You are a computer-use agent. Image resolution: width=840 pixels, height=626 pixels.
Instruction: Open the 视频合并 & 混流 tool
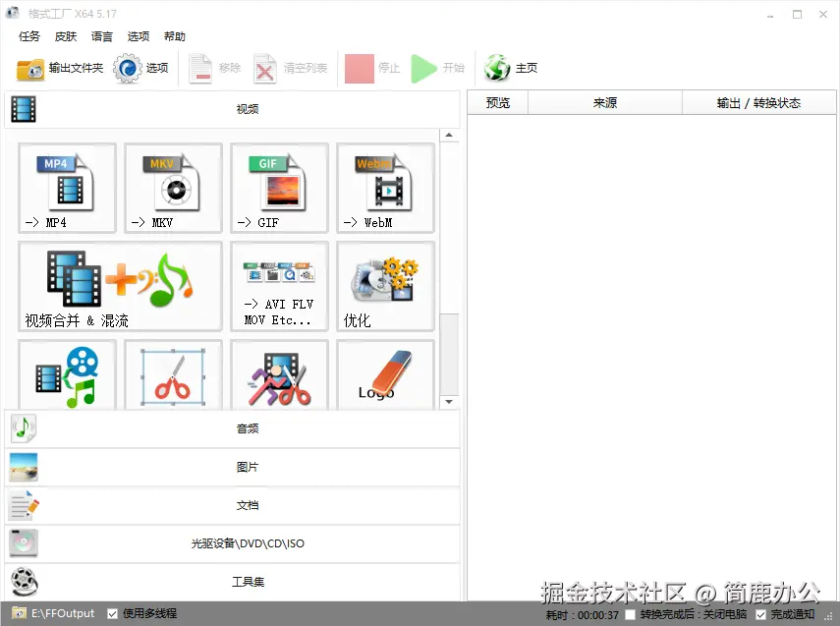click(118, 286)
